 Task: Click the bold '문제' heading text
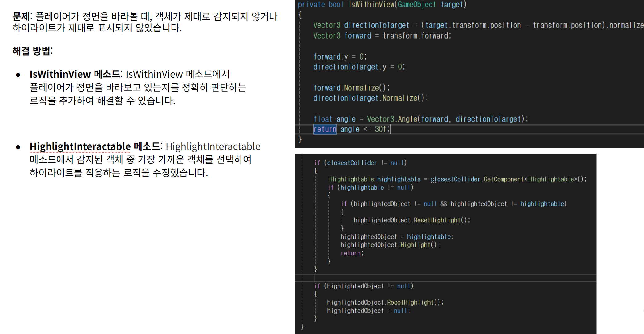[x=22, y=16]
